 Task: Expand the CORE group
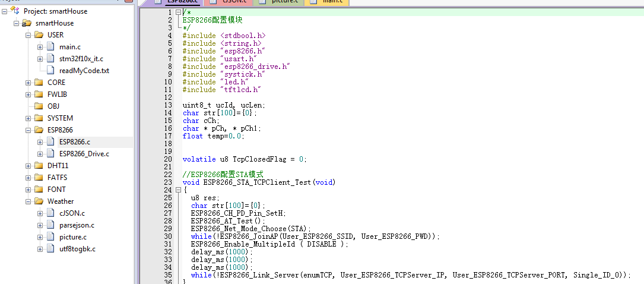click(28, 83)
